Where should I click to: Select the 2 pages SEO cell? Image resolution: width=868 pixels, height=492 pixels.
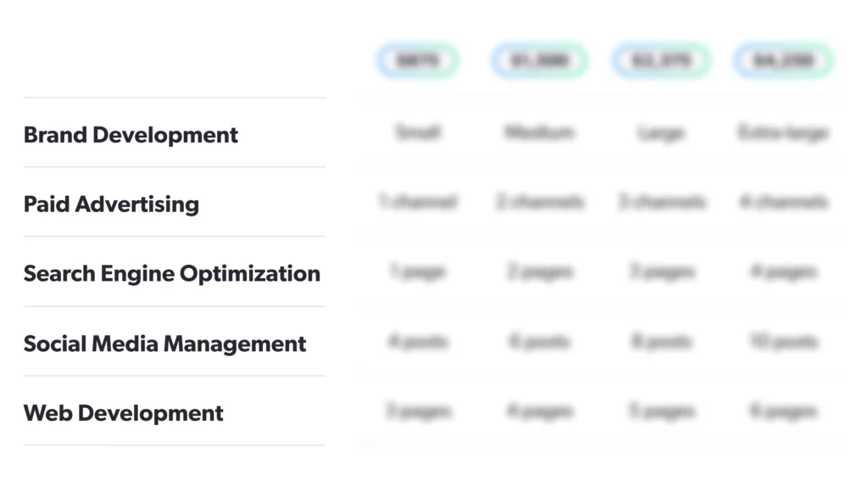pyautogui.click(x=540, y=271)
